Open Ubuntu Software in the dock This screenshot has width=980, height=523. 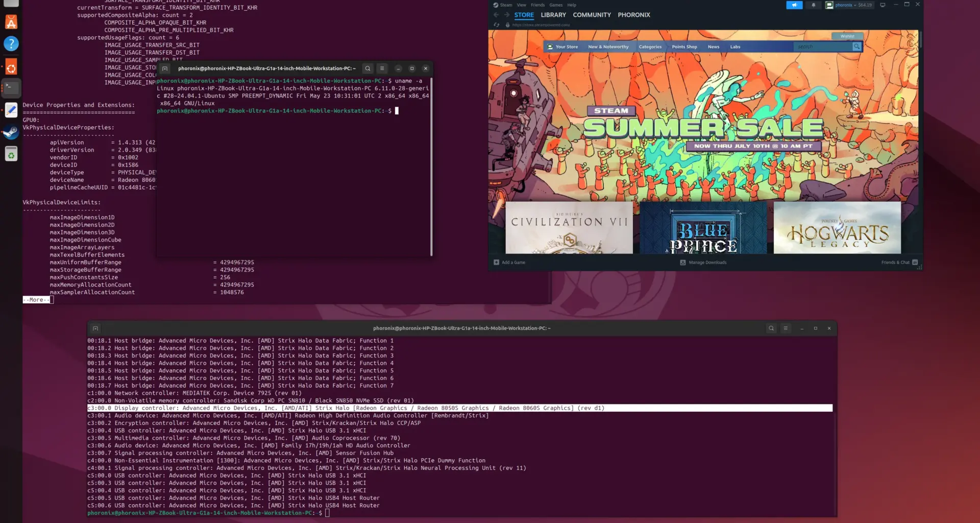click(11, 22)
